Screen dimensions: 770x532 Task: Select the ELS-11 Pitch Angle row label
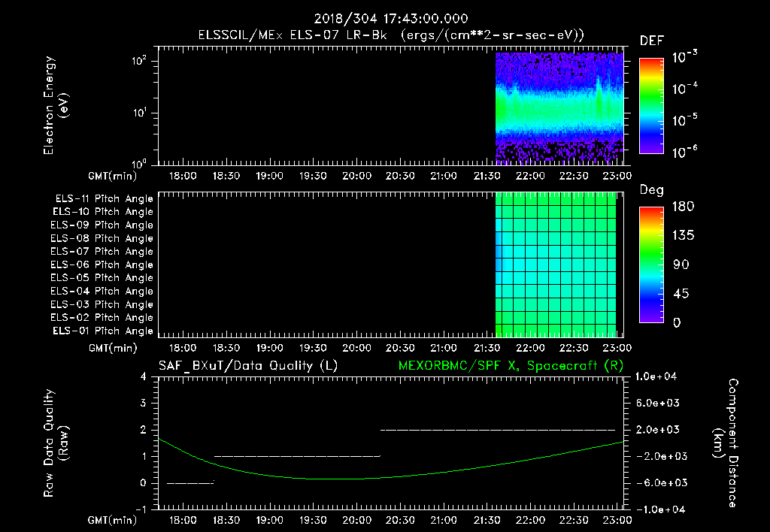(104, 199)
